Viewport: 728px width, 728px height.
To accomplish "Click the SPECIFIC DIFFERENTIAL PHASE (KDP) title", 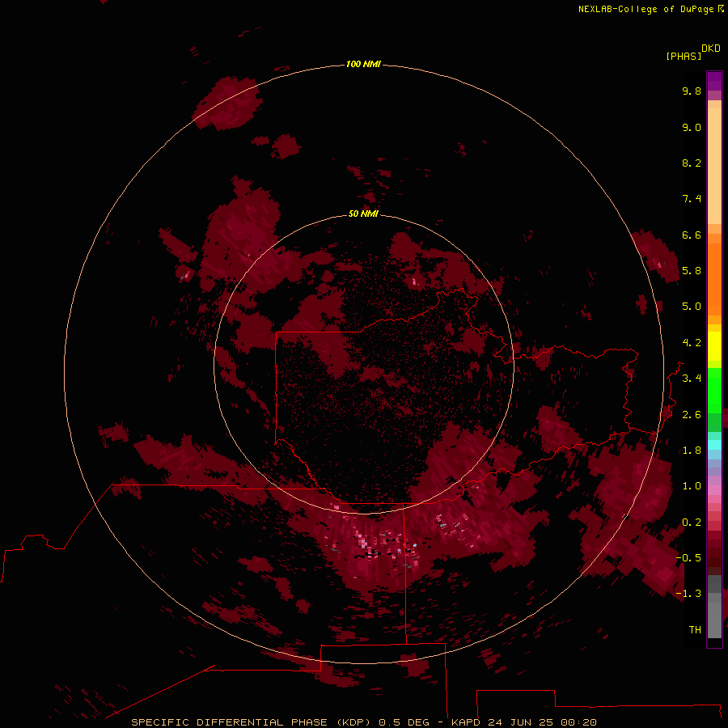I will (x=252, y=722).
